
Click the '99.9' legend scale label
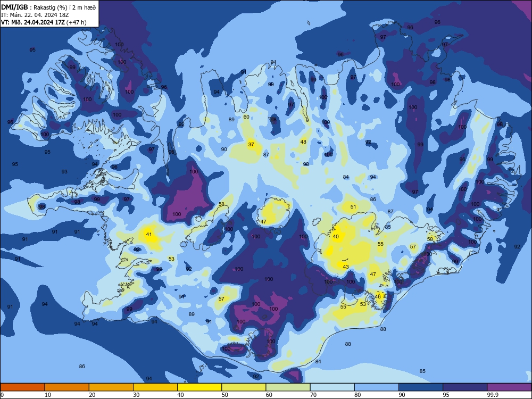coord(492,395)
